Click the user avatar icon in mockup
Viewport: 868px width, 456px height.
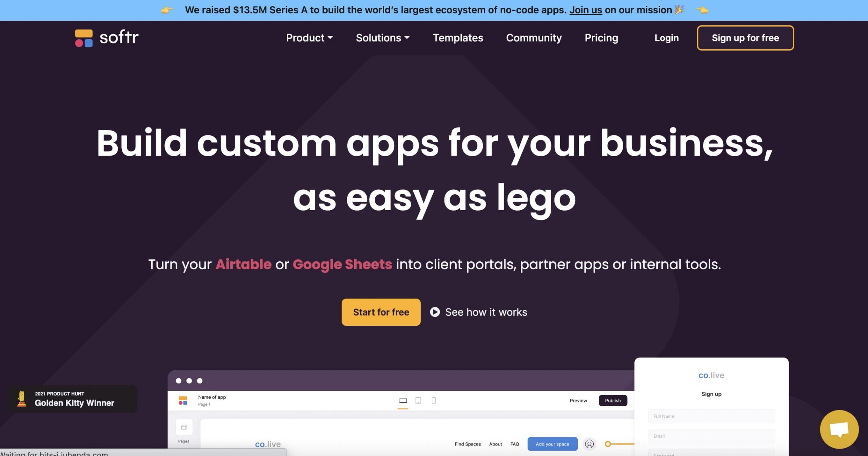589,444
